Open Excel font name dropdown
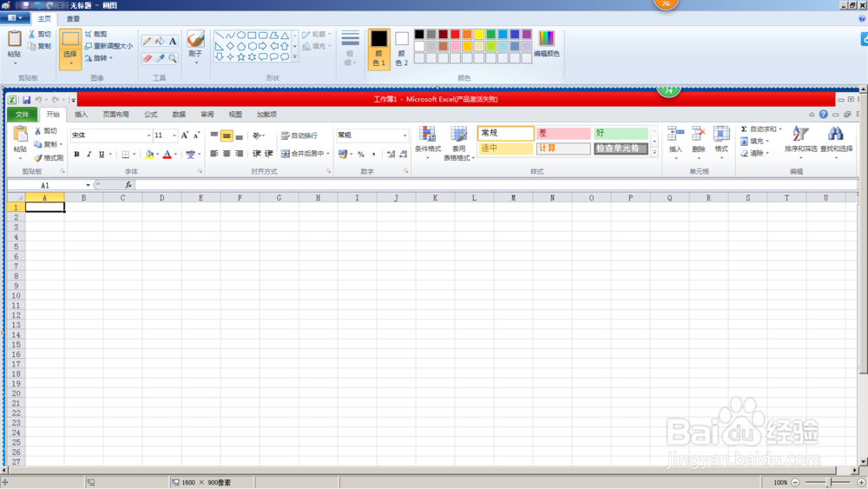 pos(148,135)
